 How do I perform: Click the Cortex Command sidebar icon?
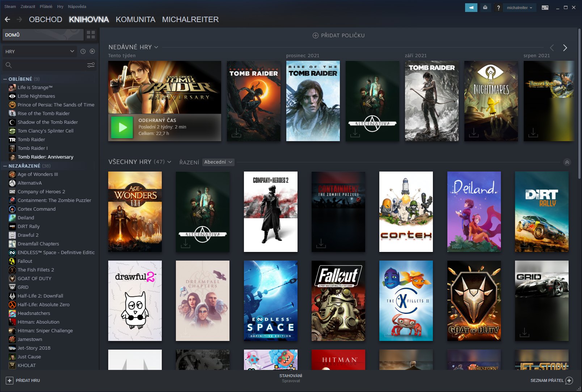12,209
